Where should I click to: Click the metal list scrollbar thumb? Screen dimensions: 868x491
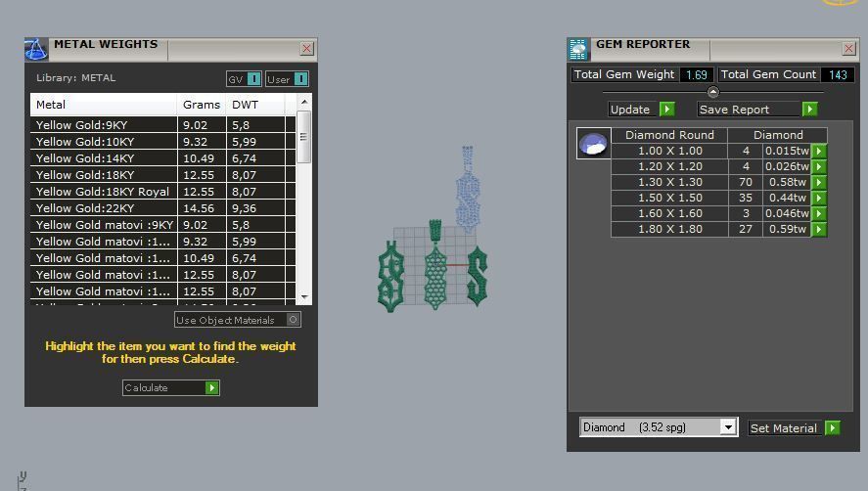[304, 137]
